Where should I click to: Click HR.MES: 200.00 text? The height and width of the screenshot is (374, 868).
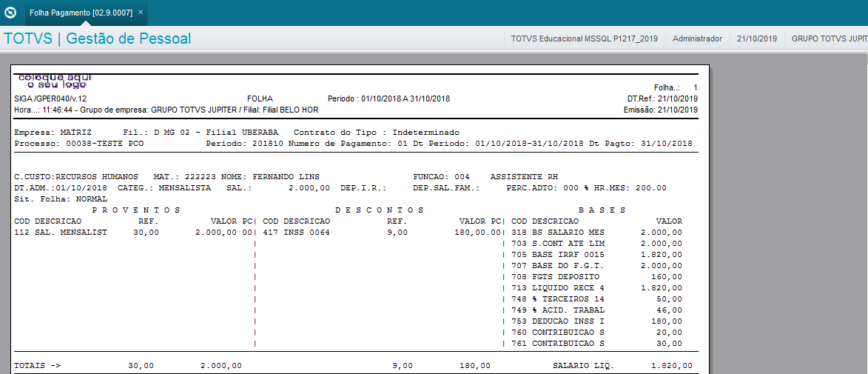[630, 188]
